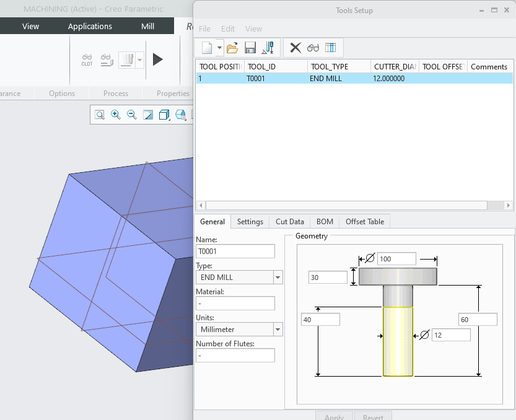Expand the tool Type dropdown

[278, 278]
